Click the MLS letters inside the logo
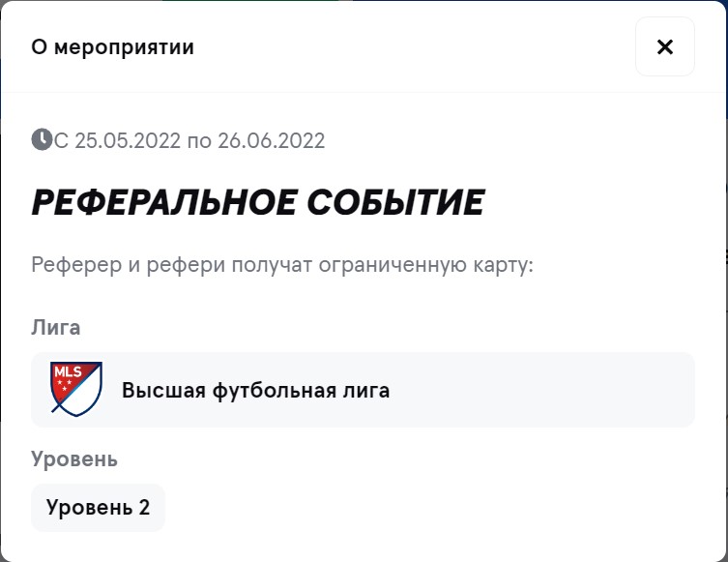 coord(68,371)
